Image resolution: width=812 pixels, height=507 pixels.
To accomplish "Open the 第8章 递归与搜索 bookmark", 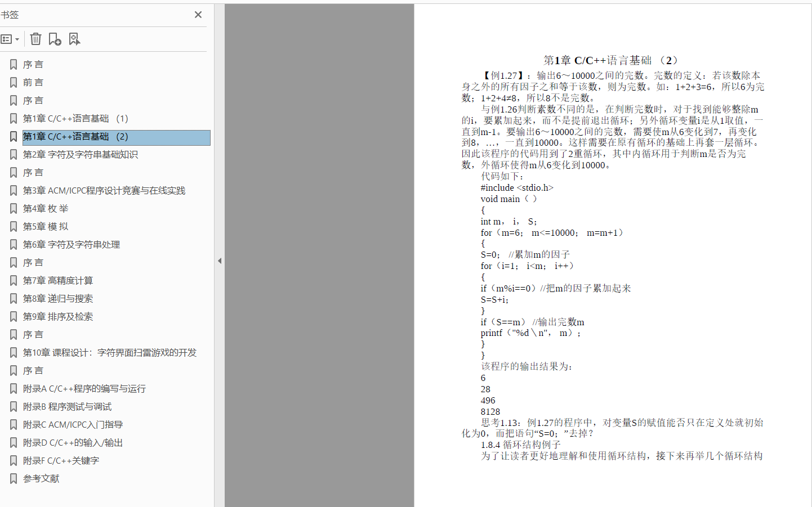I will [58, 298].
